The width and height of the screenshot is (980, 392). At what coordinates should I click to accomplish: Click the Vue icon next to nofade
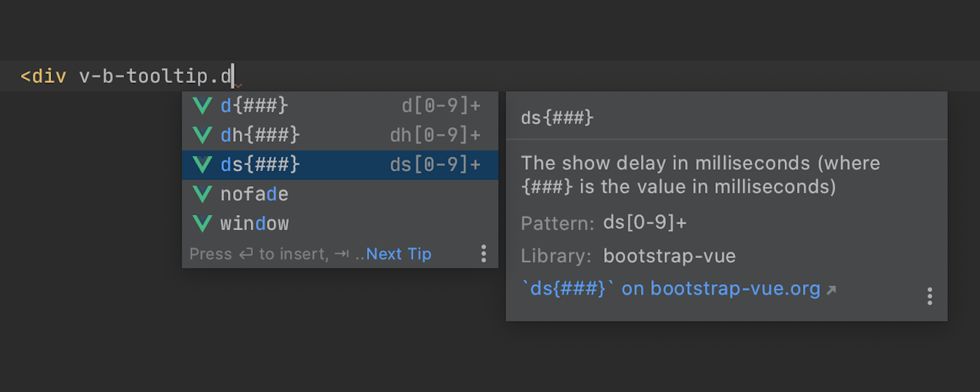(x=203, y=194)
